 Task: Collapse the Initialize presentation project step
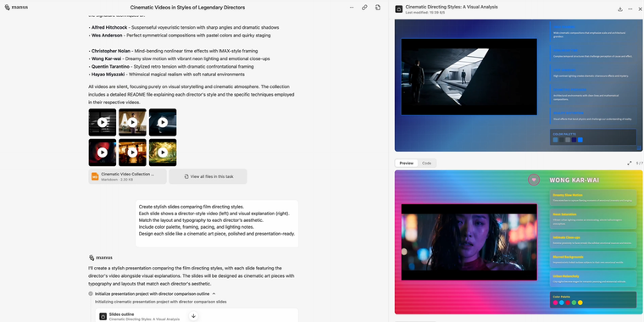tap(214, 294)
